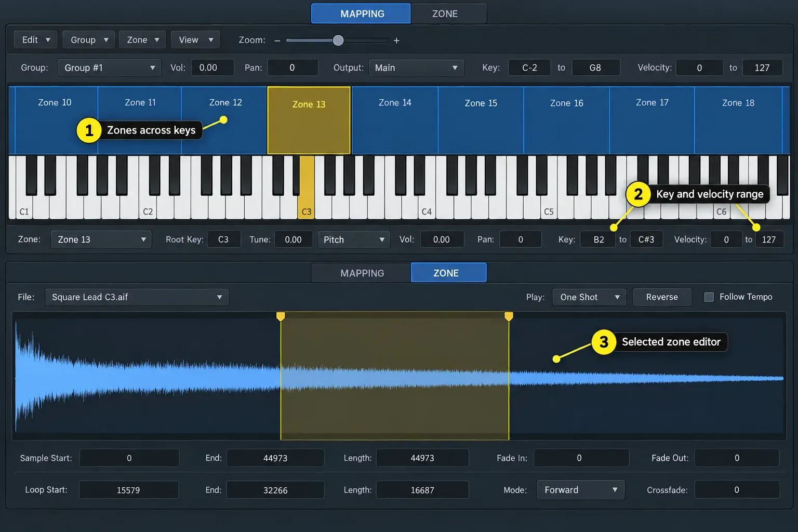Change the One Shot play dropdown

click(x=589, y=297)
